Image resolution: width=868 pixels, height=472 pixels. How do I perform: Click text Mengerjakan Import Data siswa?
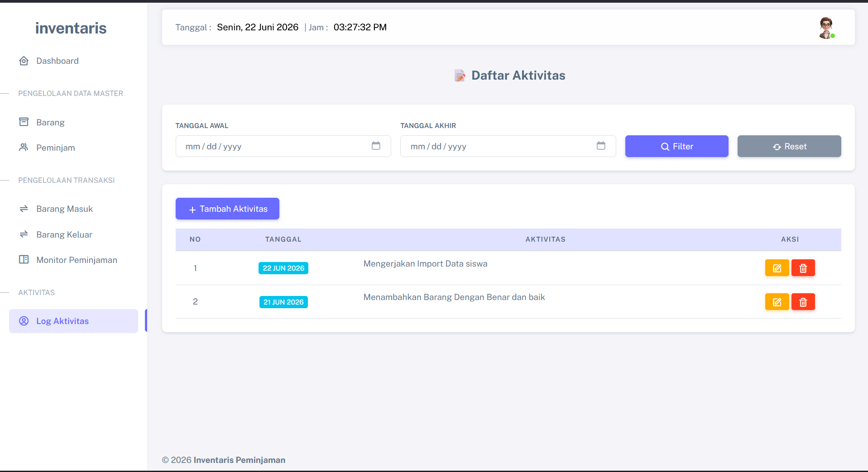tap(426, 264)
